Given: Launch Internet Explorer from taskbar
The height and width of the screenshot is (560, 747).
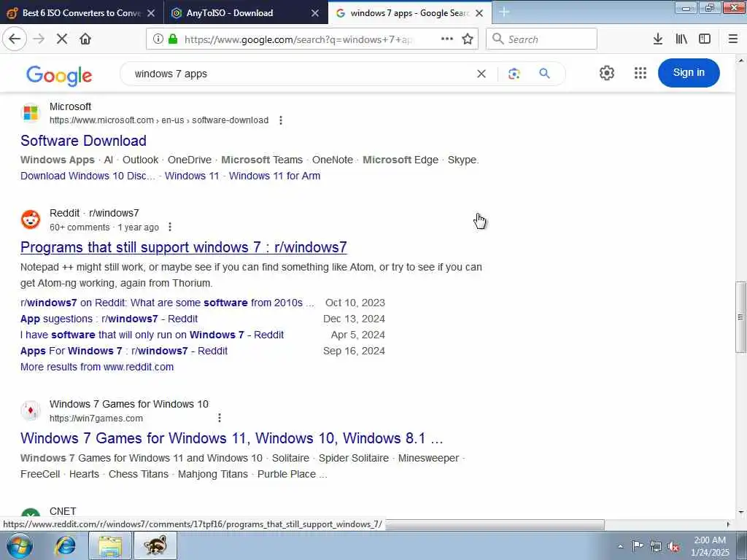Looking at the screenshot, I should pos(65,546).
